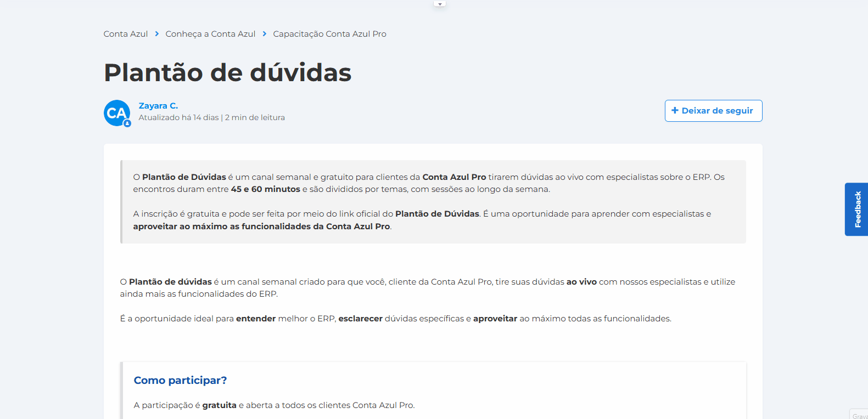This screenshot has width=868, height=419.
Task: Click the Como participar? heading
Action: 180,380
